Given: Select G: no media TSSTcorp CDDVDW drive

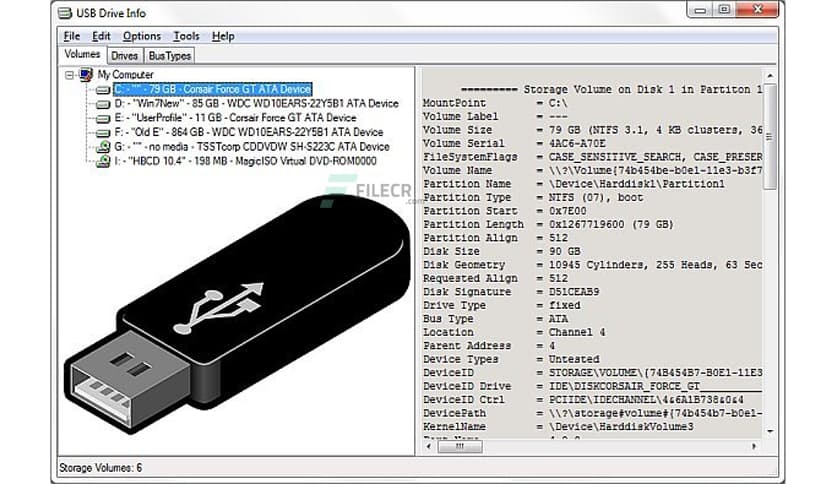Looking at the screenshot, I should pos(252,147).
